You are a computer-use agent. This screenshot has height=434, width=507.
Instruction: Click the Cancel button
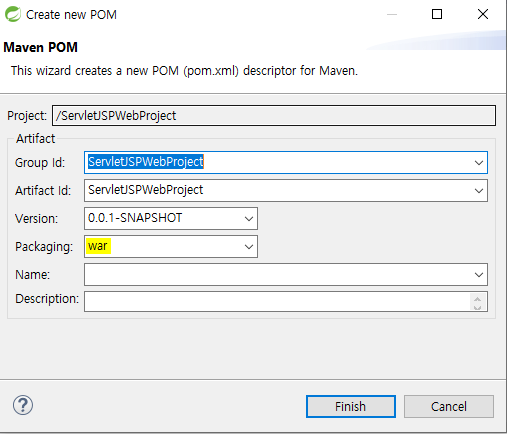449,406
